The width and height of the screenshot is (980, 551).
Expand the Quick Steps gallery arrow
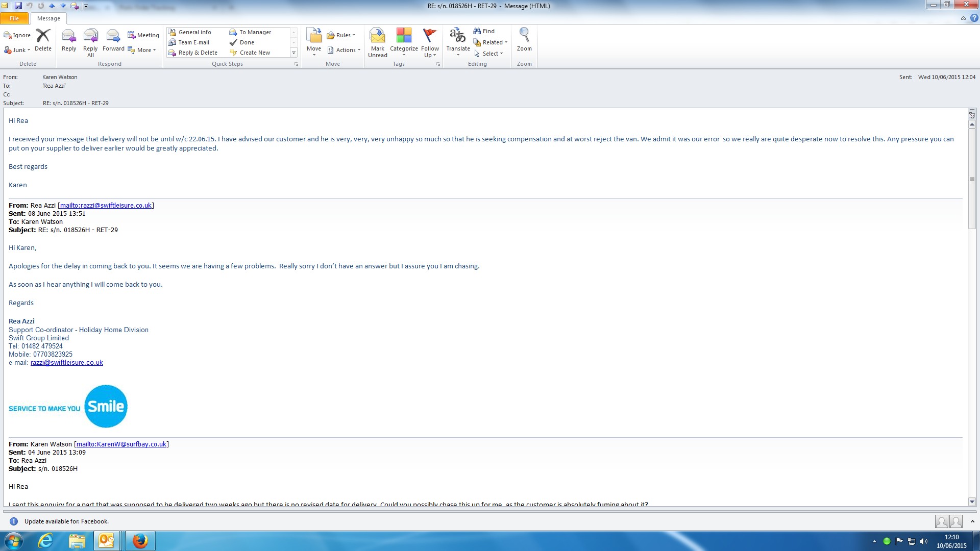click(x=293, y=53)
